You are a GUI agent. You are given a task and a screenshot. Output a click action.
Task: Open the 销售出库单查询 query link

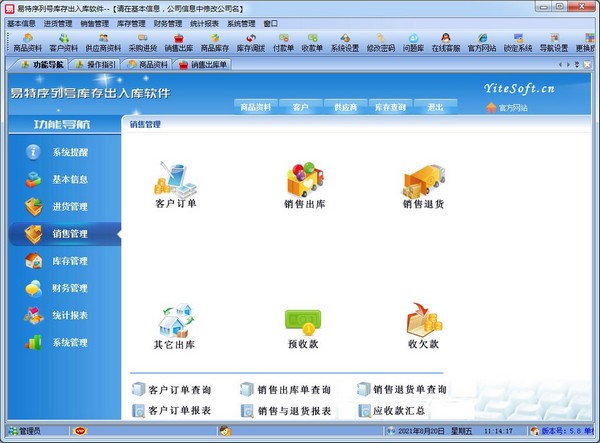pos(292,389)
